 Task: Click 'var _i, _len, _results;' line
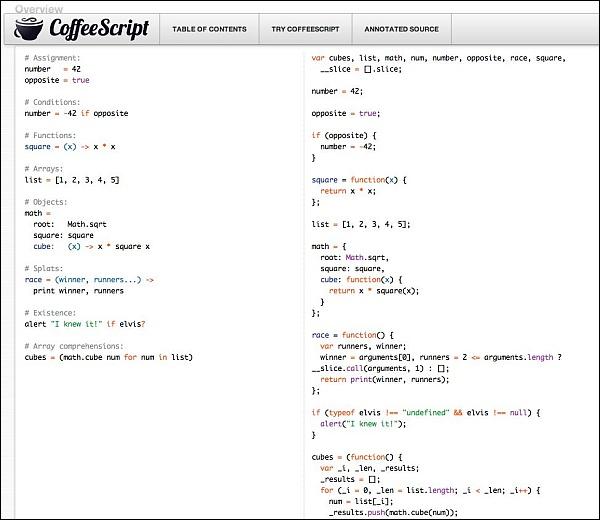coord(370,469)
